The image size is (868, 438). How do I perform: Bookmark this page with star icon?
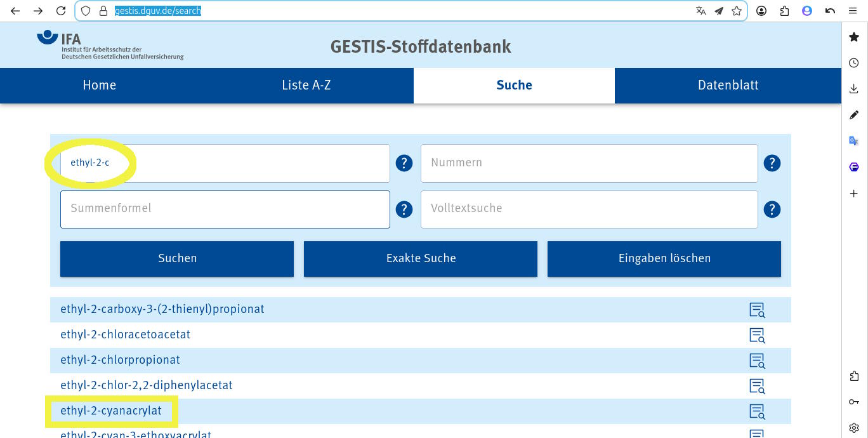(x=737, y=11)
